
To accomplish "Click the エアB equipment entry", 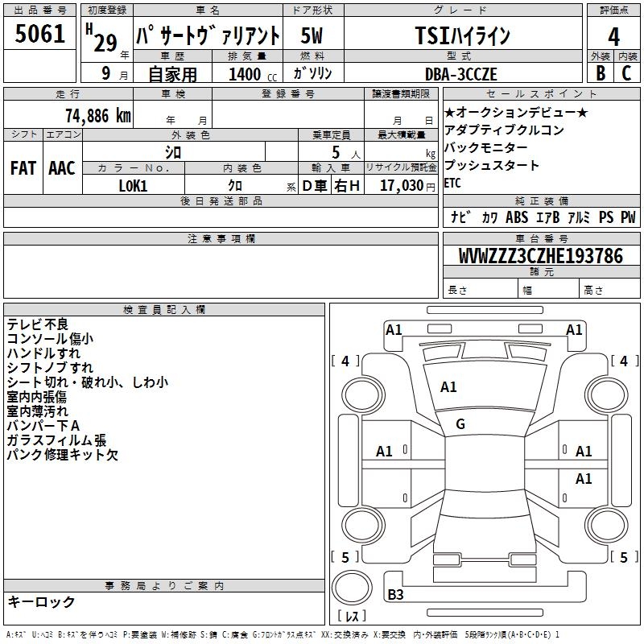I will tap(548, 217).
